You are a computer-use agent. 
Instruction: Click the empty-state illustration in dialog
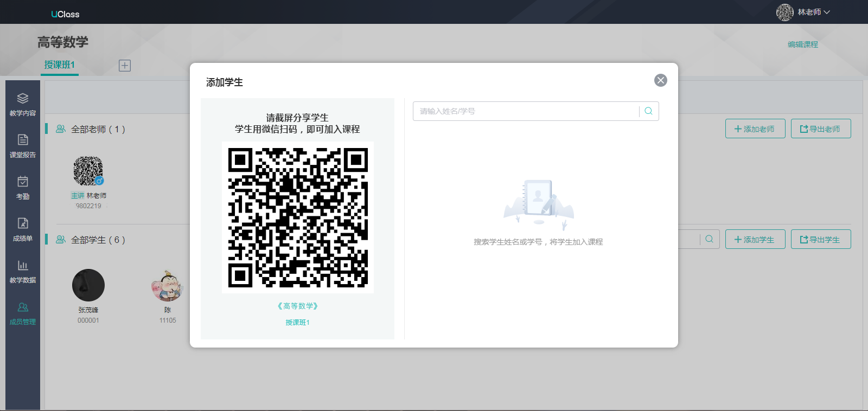pos(538,205)
